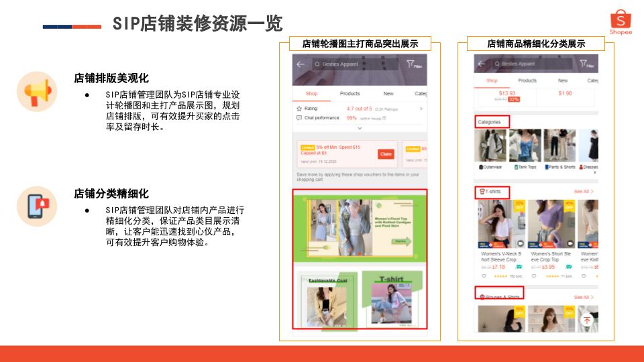Select the New tab in the right phone
644x362 pixels.
click(563, 80)
